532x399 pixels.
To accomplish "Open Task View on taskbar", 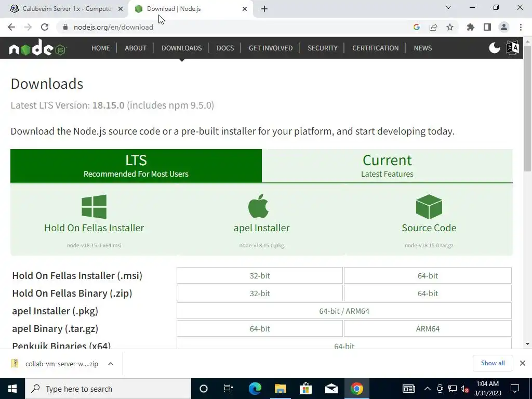I will click(x=229, y=389).
